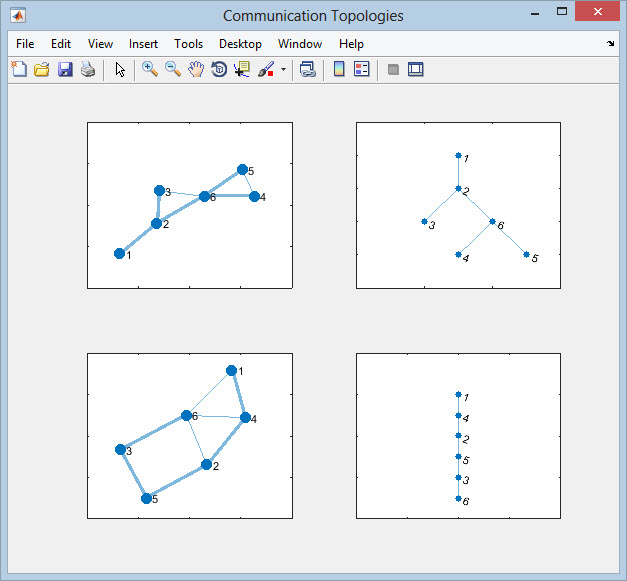The width and height of the screenshot is (627, 581).
Task: Minimize the Communication Topologies window
Action: pyautogui.click(x=535, y=13)
